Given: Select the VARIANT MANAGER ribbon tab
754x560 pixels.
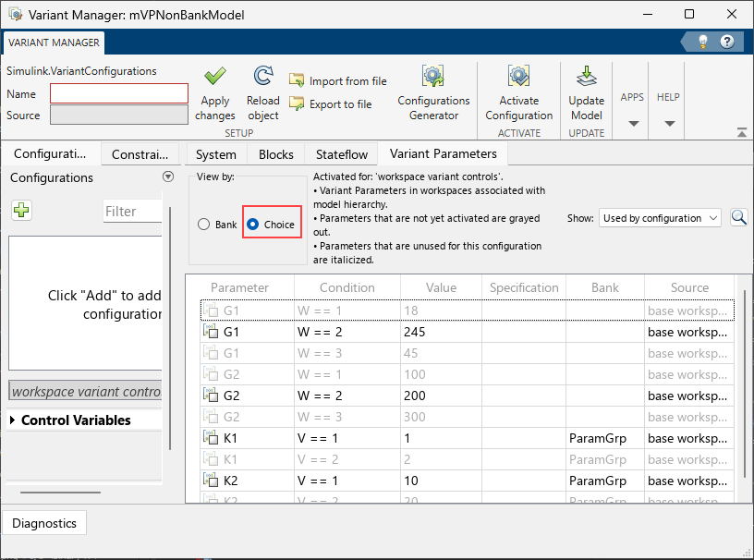Looking at the screenshot, I should coord(54,43).
